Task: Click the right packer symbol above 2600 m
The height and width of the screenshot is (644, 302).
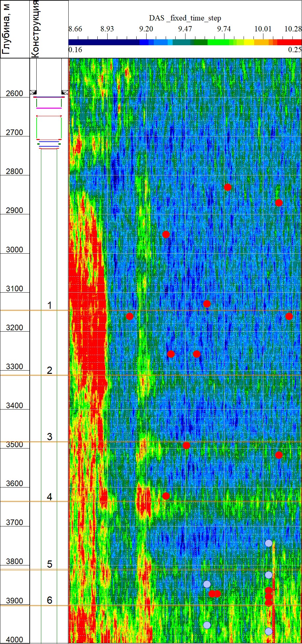Action: [x=65, y=92]
